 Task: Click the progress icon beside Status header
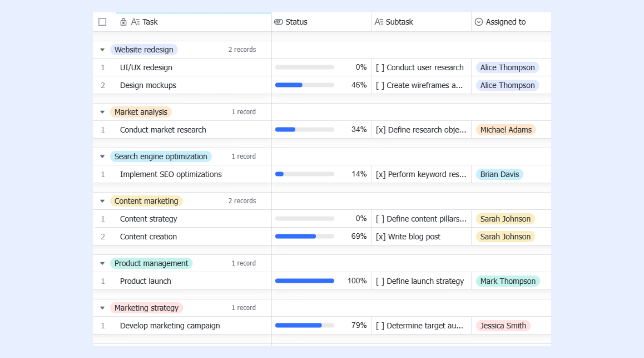point(278,22)
